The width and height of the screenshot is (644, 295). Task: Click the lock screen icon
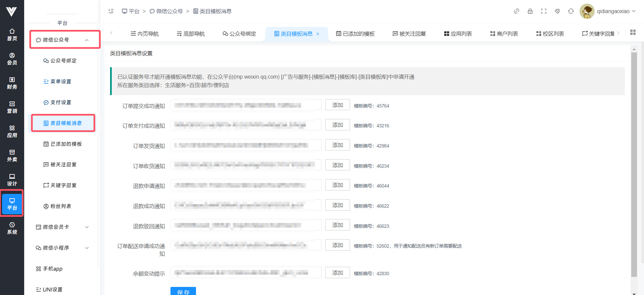pyautogui.click(x=530, y=11)
